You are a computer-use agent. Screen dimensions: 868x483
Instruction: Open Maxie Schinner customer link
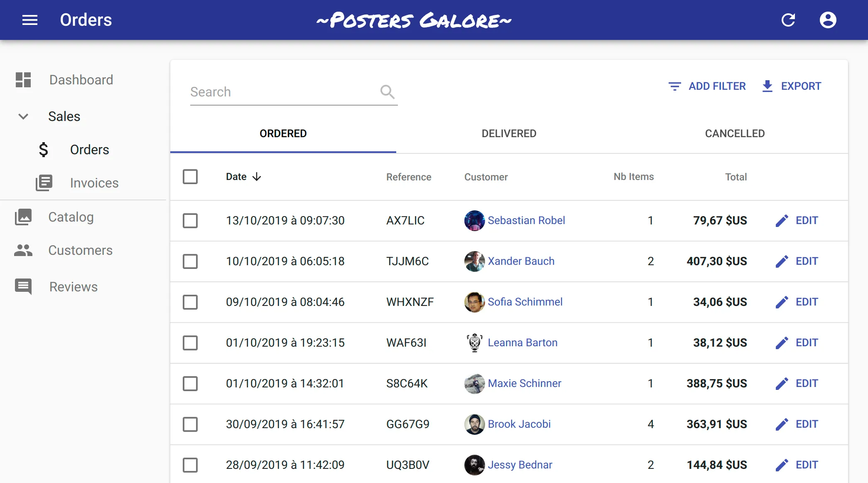(x=525, y=383)
